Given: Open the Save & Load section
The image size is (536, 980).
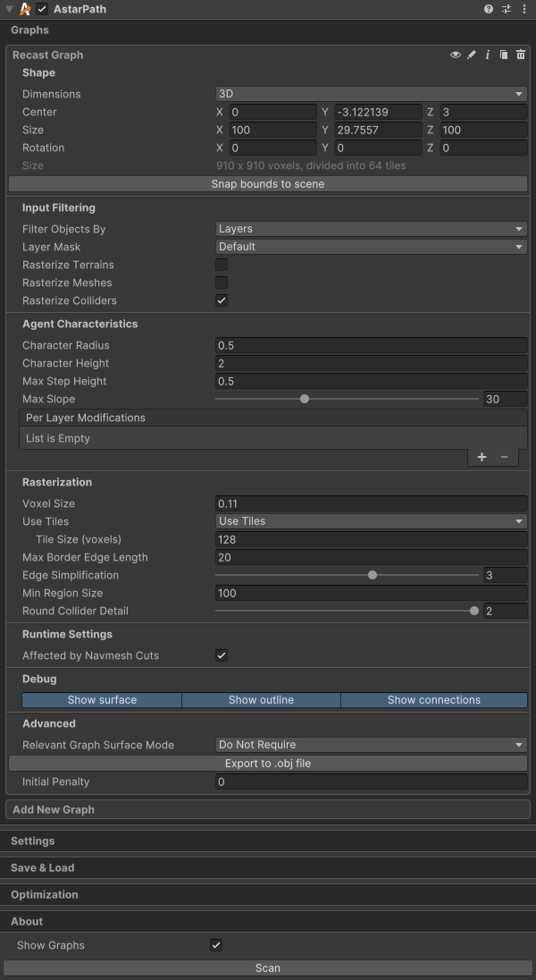Looking at the screenshot, I should [43, 868].
